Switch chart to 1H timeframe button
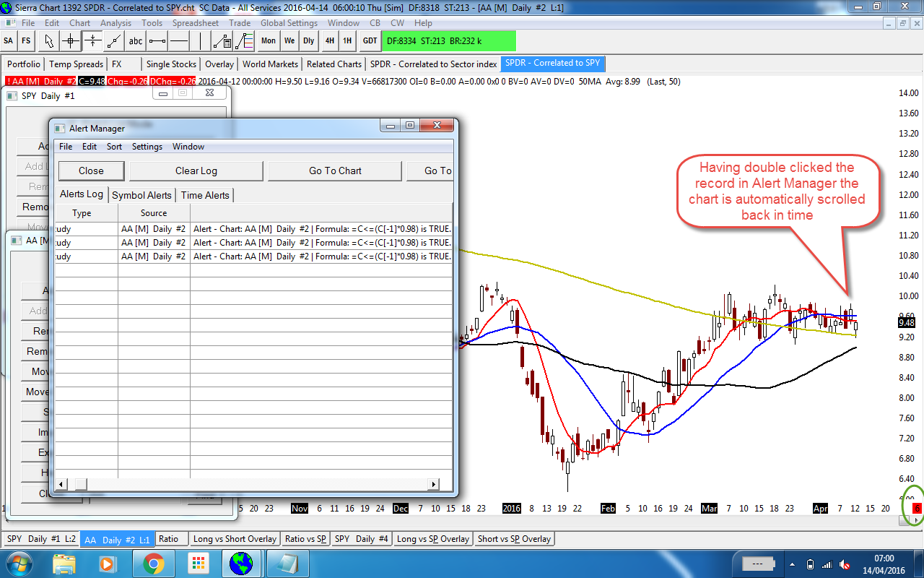924x578 pixels. (x=347, y=40)
